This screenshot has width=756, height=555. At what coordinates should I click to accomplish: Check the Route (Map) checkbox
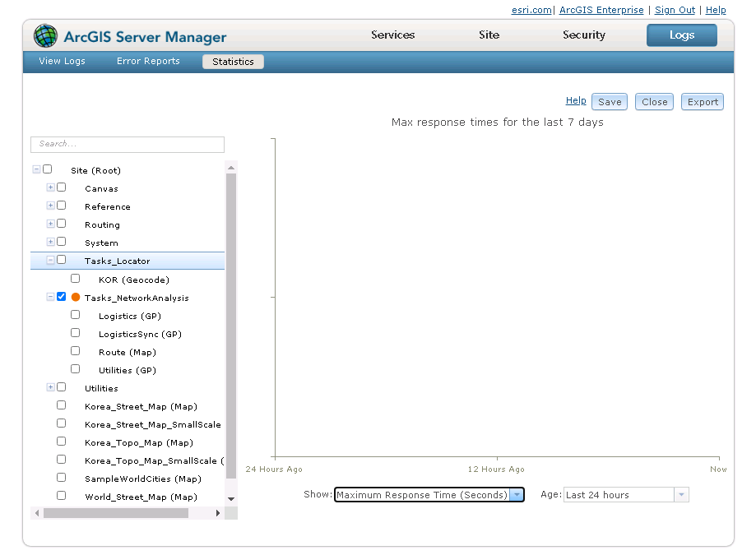75,351
